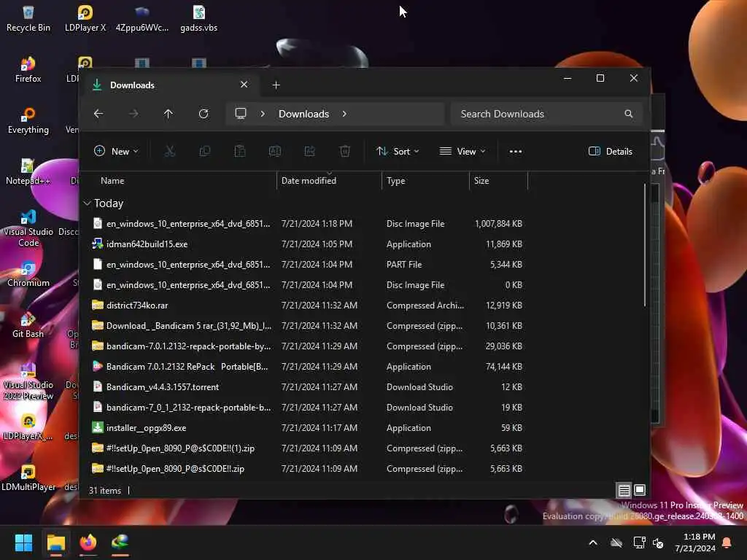This screenshot has height=560, width=747.
Task: Click the search magnifier icon
Action: [x=628, y=114]
